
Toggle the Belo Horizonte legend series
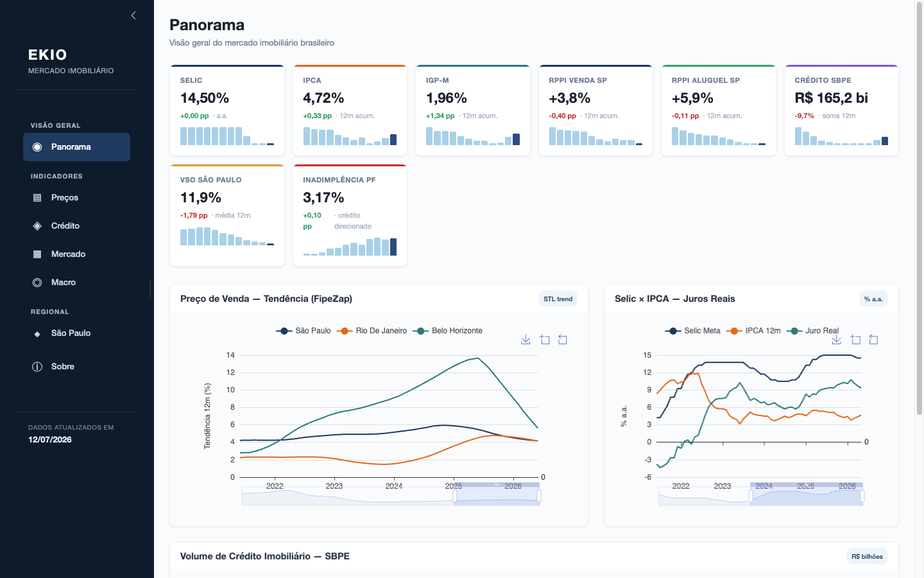447,331
